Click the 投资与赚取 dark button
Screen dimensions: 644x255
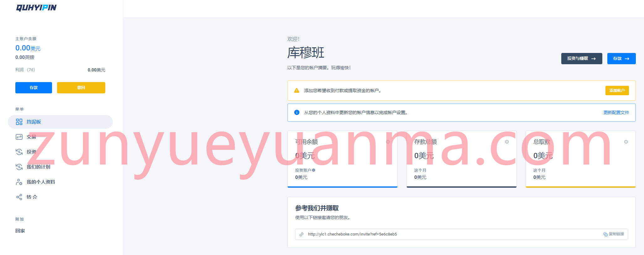pyautogui.click(x=582, y=59)
